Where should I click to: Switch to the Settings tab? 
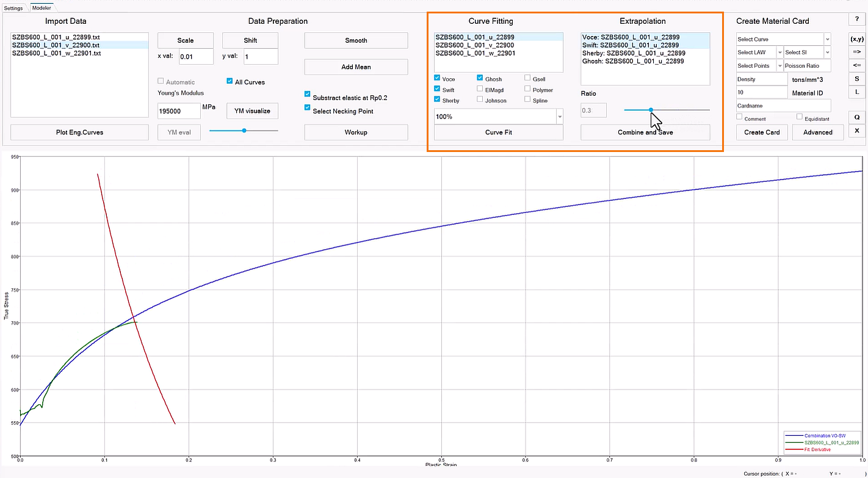coord(13,8)
